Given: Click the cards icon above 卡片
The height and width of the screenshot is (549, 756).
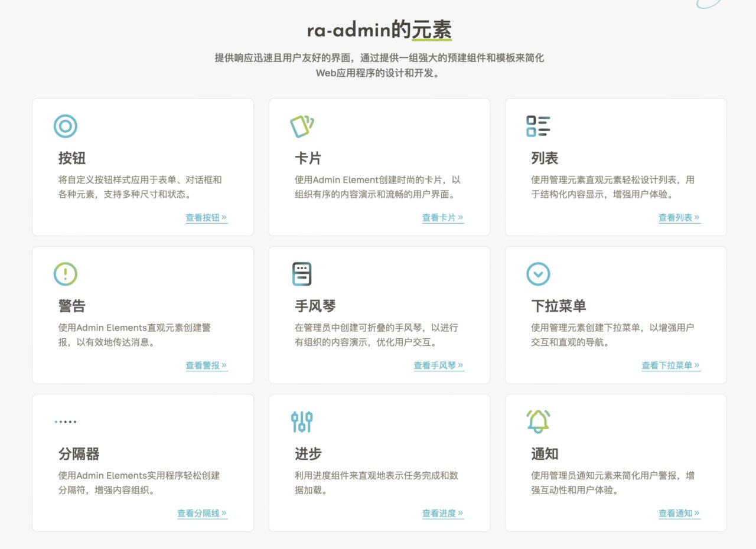Looking at the screenshot, I should [x=302, y=126].
